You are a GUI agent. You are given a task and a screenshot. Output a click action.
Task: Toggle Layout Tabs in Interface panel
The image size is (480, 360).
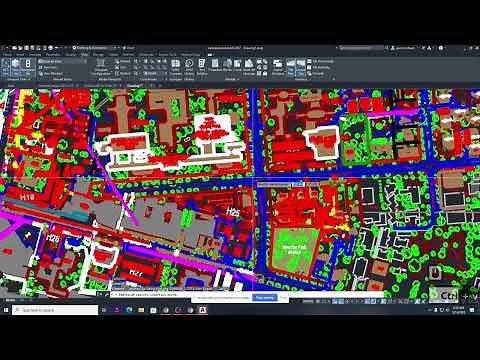301,67
